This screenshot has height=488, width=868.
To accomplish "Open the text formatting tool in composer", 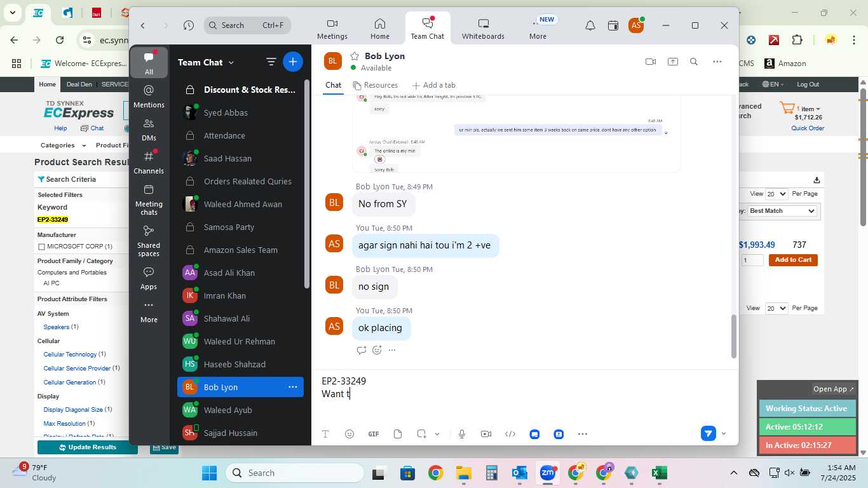I will (325, 434).
